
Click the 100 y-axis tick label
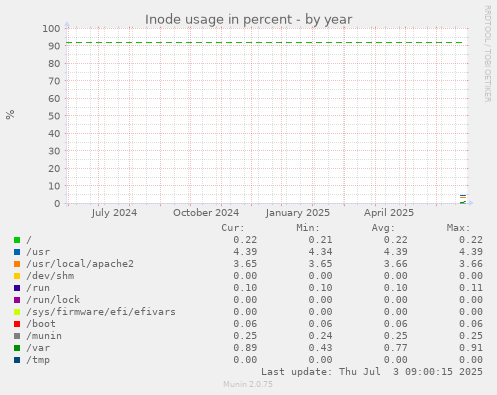point(51,28)
